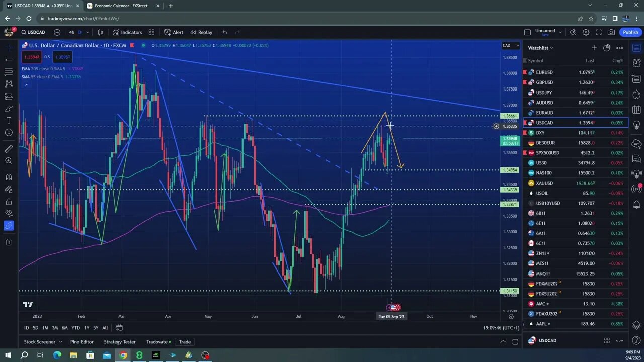Set chart range to YTD

75,328
